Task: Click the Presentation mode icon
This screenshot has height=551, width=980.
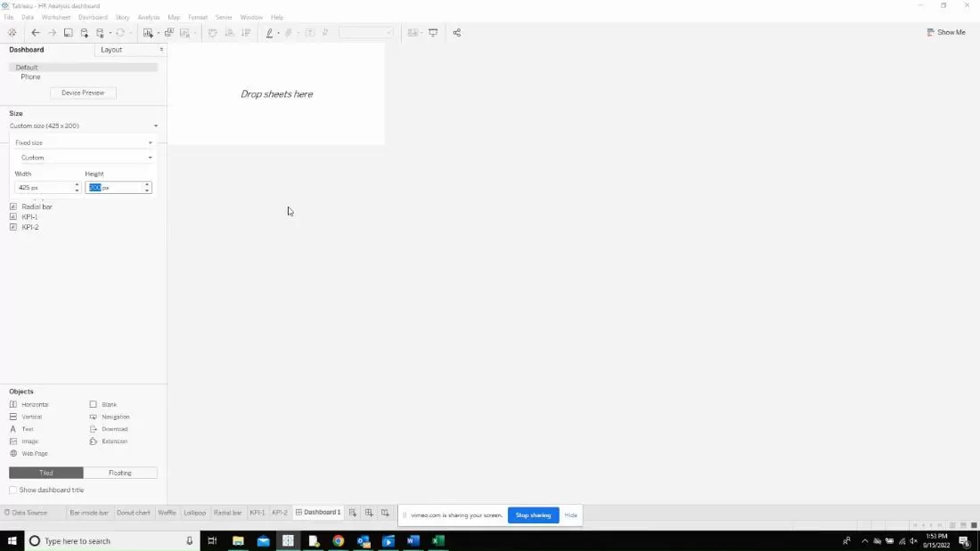Action: (433, 32)
